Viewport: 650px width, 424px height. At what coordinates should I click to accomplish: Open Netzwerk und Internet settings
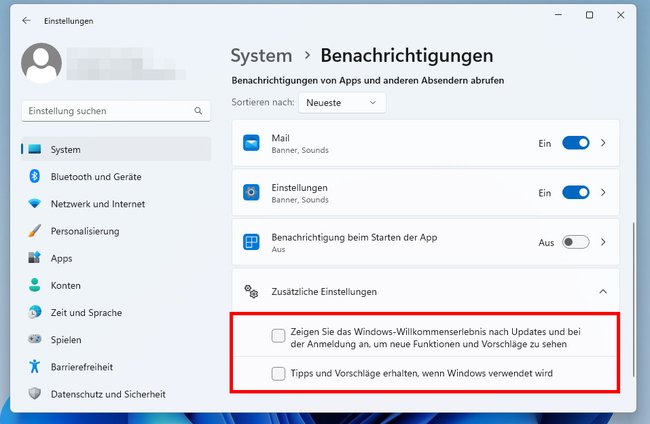pos(116,204)
